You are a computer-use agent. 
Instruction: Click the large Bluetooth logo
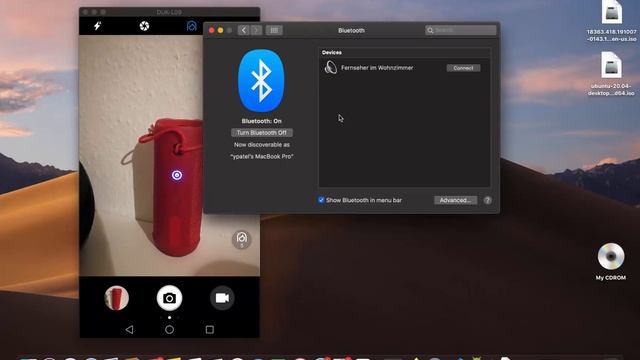pos(261,81)
